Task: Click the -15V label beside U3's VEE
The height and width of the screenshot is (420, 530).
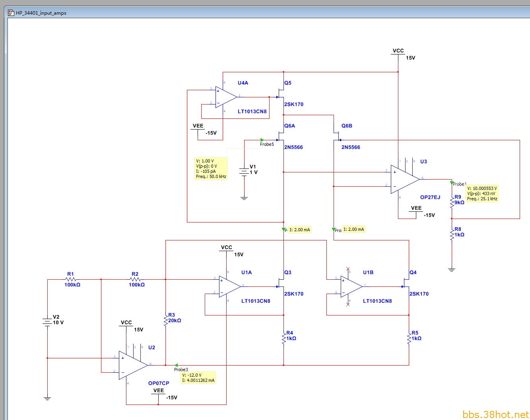Action: pyautogui.click(x=429, y=215)
